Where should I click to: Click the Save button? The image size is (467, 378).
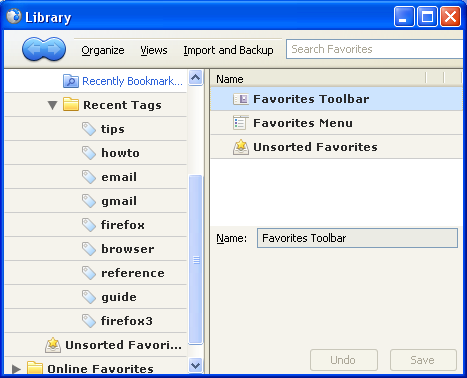423,360
